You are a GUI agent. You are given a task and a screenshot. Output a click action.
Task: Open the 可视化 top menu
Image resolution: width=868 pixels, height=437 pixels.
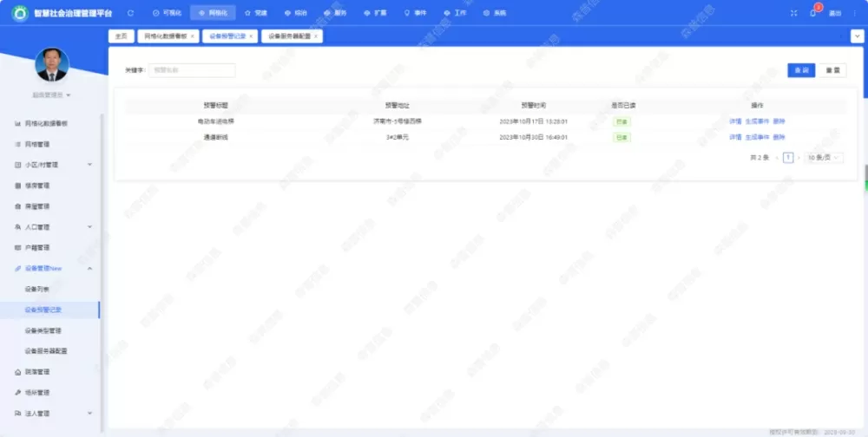(x=167, y=13)
